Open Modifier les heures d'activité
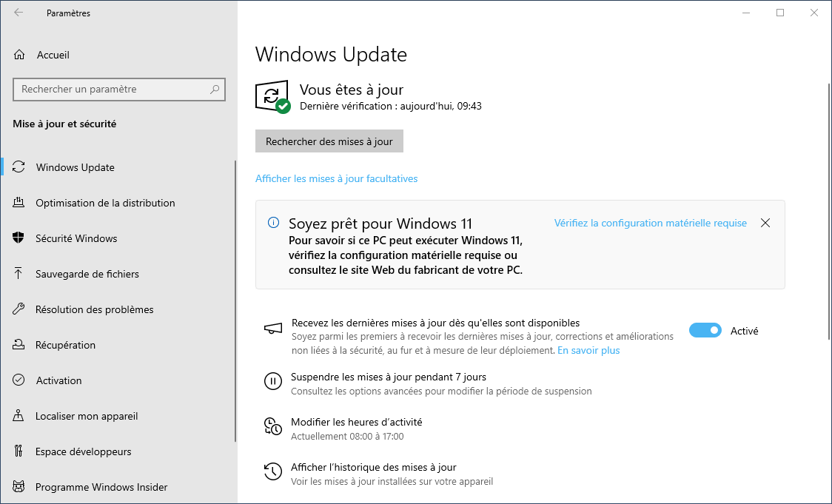 click(x=357, y=422)
